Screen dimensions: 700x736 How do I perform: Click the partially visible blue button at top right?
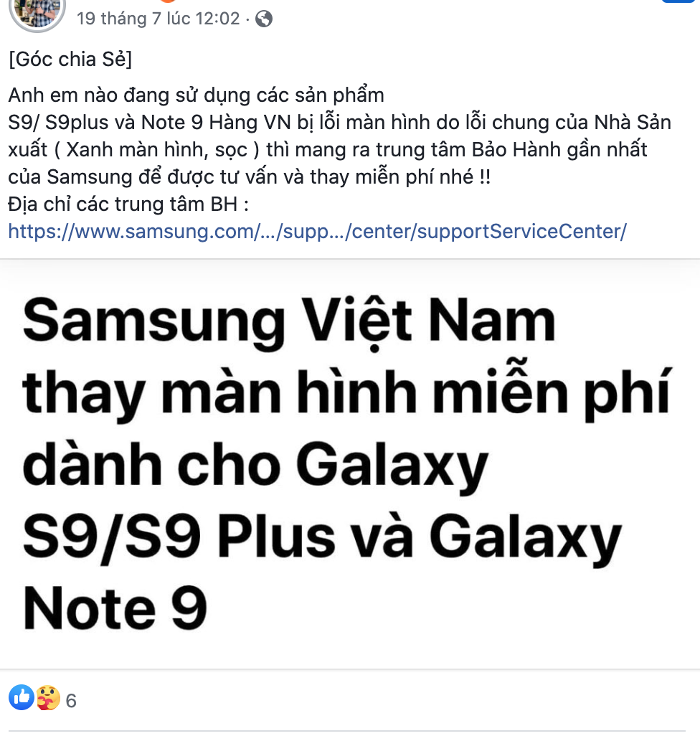(x=678, y=1)
